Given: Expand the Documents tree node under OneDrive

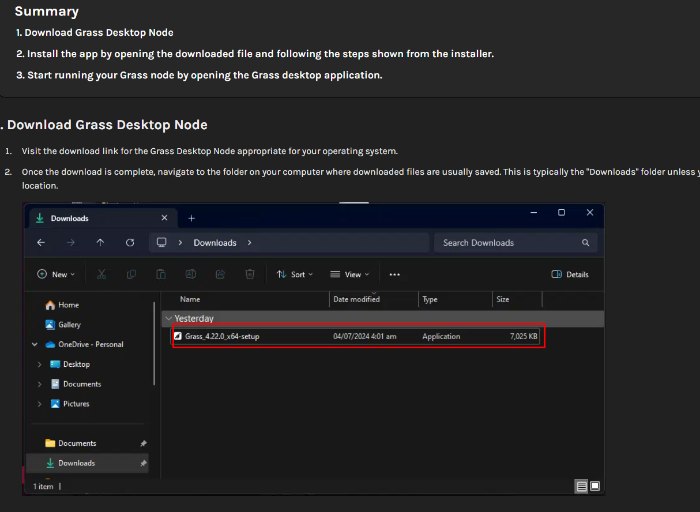Looking at the screenshot, I should pos(40,384).
